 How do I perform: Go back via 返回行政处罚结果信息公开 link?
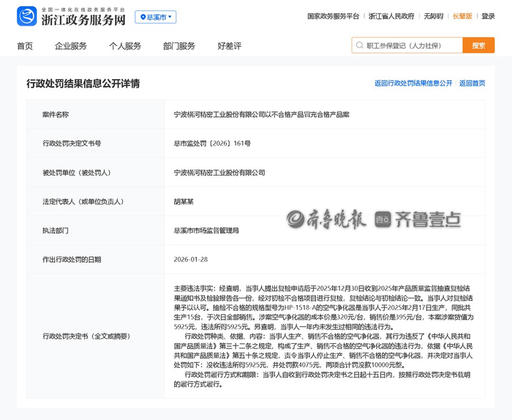[x=413, y=83]
